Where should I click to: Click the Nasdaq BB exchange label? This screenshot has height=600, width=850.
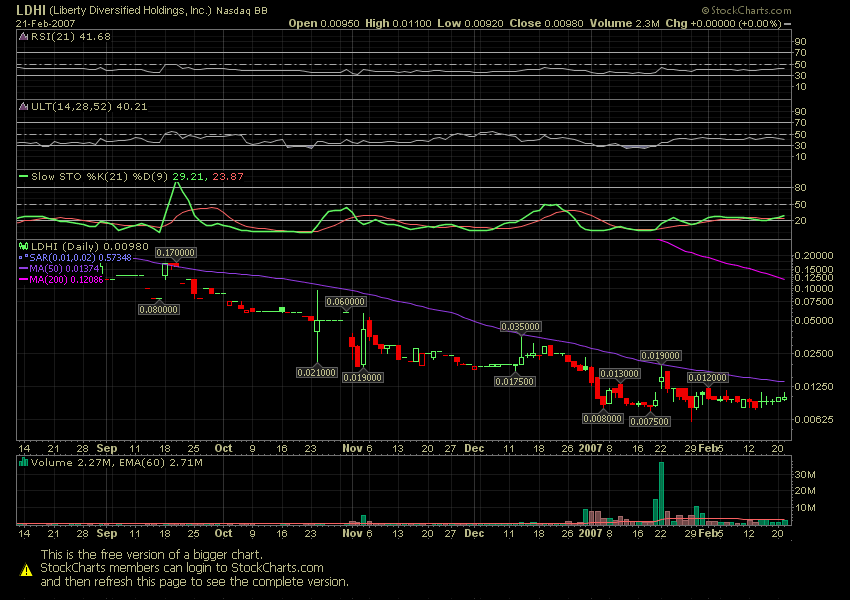(x=242, y=11)
